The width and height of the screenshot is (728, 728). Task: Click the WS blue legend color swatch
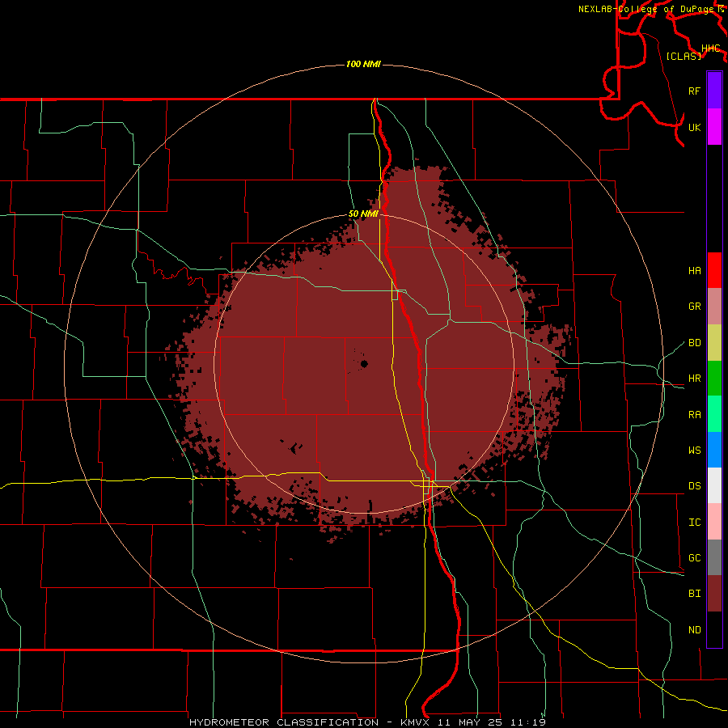[x=714, y=450]
